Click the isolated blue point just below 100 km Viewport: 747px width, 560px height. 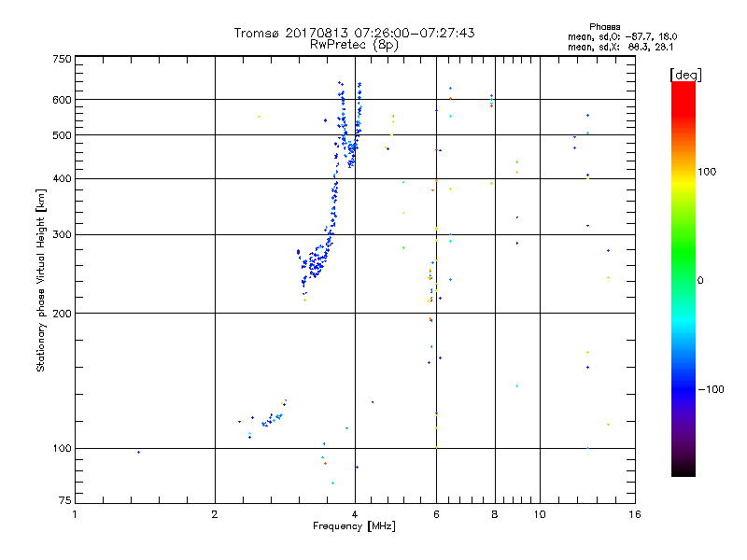[138, 452]
